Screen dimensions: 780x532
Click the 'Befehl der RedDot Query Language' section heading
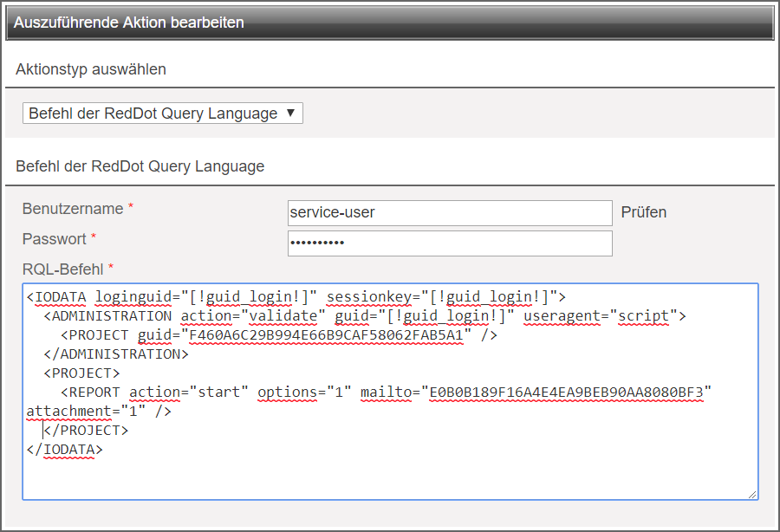(140, 166)
